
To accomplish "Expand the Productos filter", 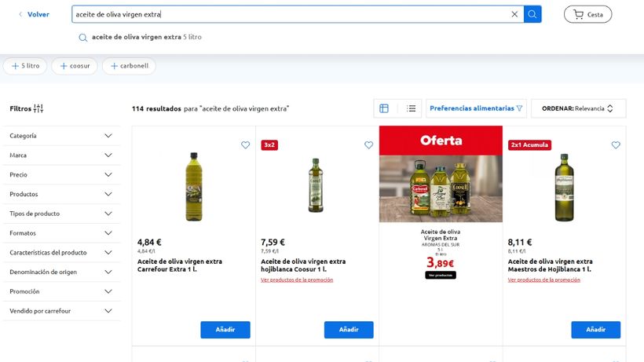I will [61, 194].
